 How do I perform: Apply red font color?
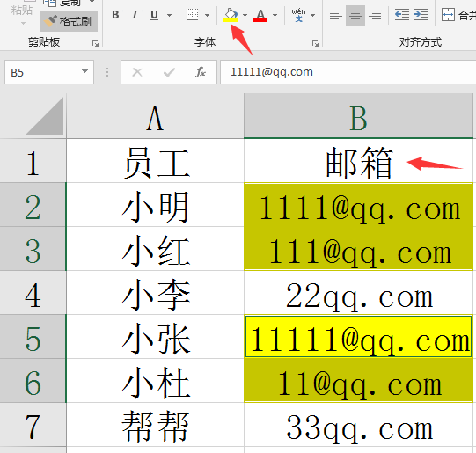point(260,15)
